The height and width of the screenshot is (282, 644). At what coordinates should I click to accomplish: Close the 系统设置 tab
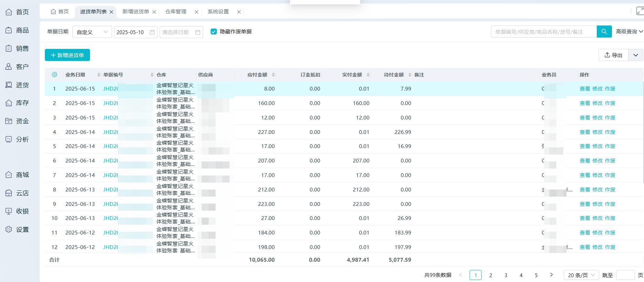(x=239, y=12)
